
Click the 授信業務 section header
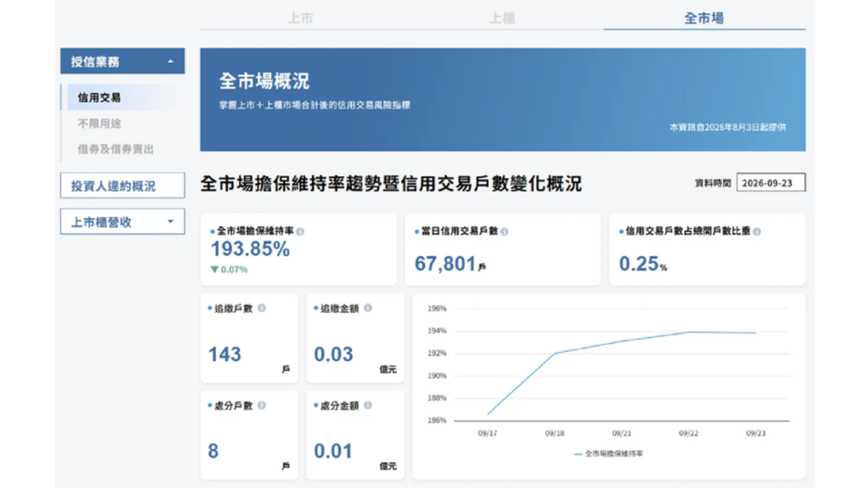point(122,61)
